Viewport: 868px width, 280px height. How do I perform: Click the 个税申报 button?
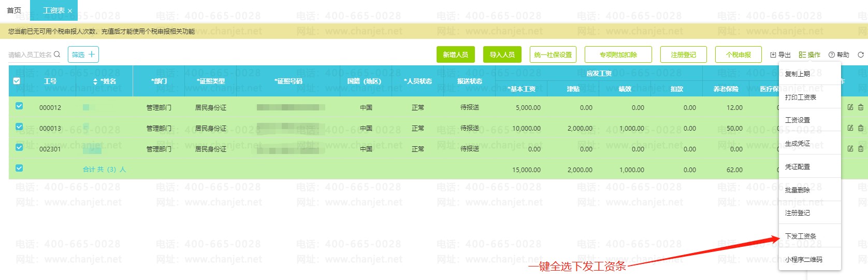coord(739,54)
